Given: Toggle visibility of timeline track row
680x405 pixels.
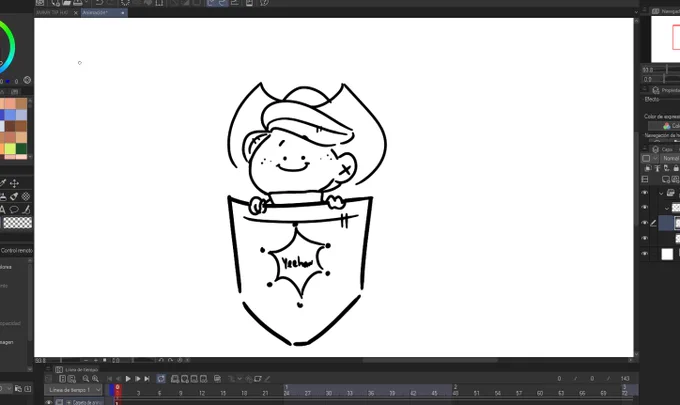Looking at the screenshot, I should pos(49,402).
